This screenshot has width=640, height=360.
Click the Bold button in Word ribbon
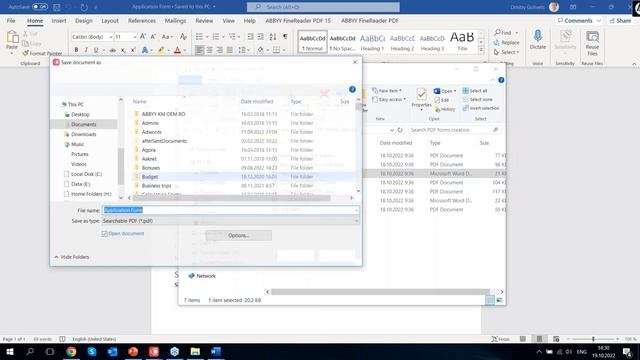point(76,50)
